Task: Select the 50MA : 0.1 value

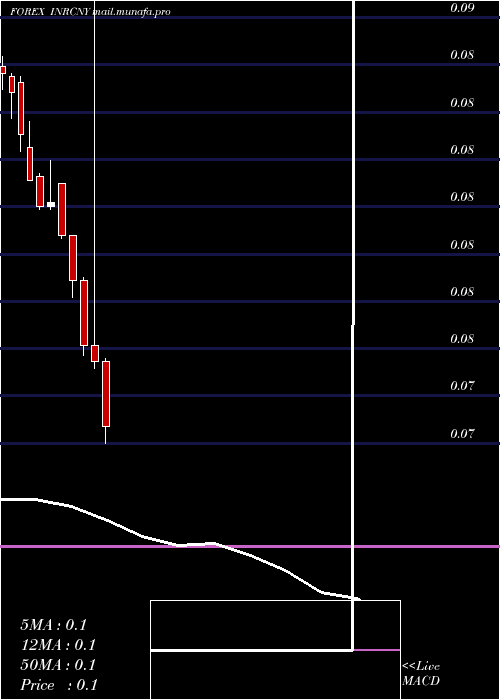Action: (x=58, y=665)
